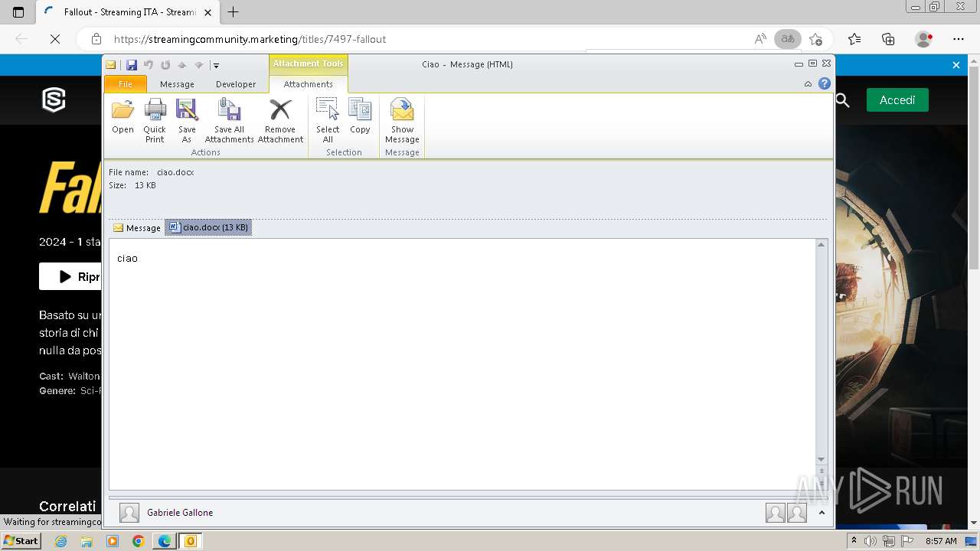Open Outlook from taskbar
This screenshot has height=551, width=980.
[190, 541]
